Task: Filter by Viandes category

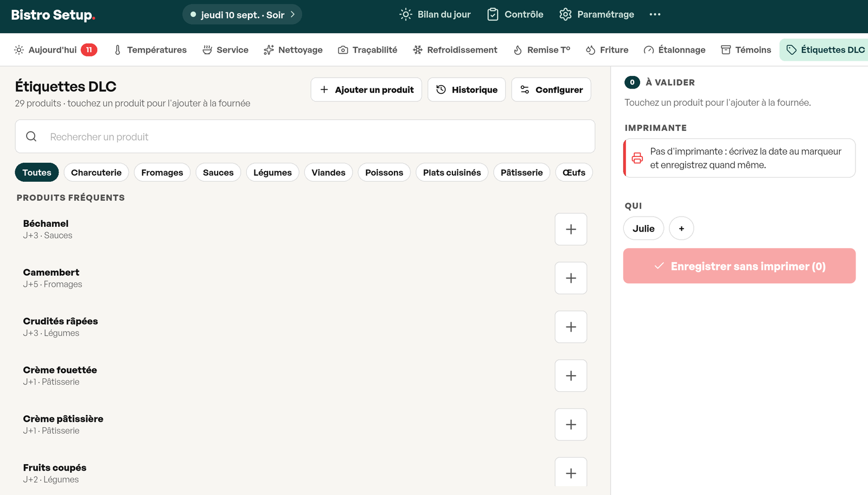Action: 328,173
